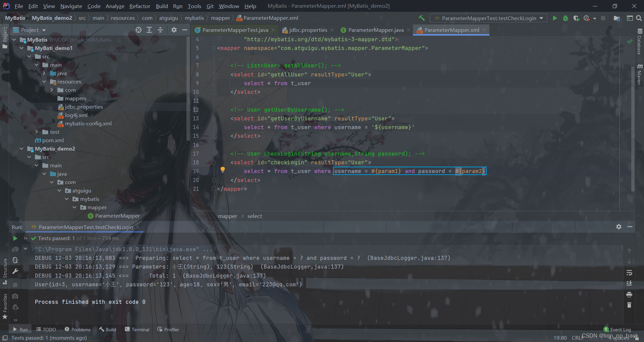Open the Maven side tool window
The image size is (644, 342).
(x=640, y=74)
